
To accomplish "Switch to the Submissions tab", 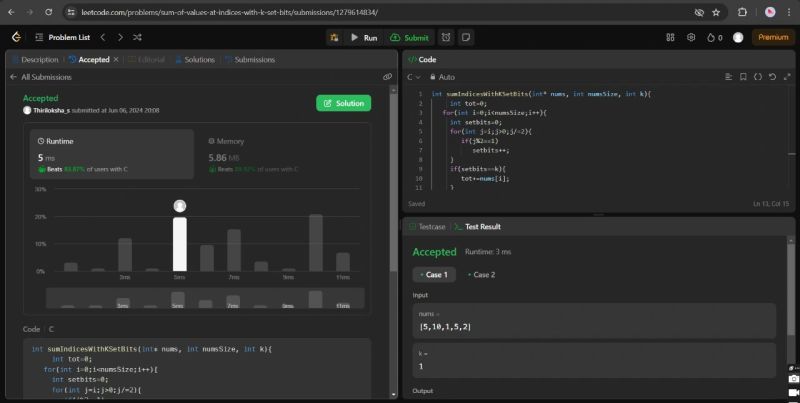I will point(250,60).
